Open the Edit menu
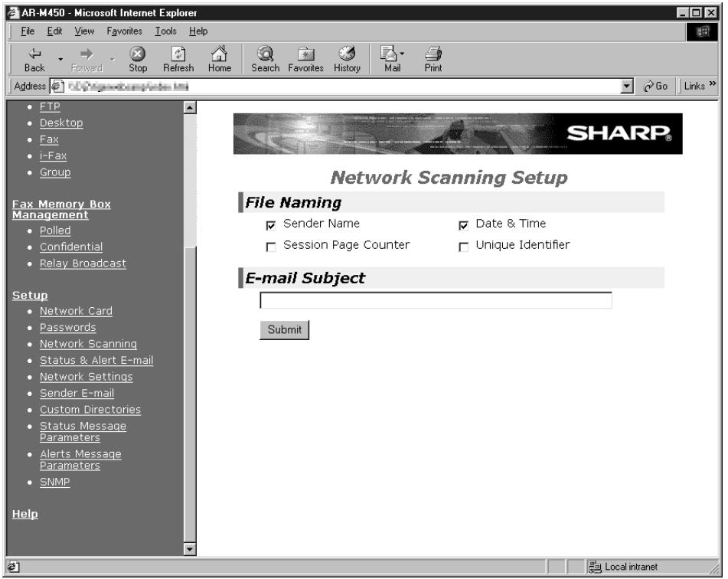 tap(54, 31)
